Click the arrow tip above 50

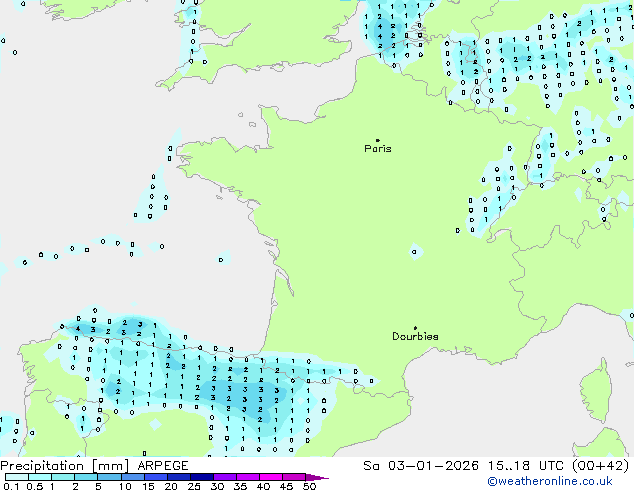[x=317, y=477]
